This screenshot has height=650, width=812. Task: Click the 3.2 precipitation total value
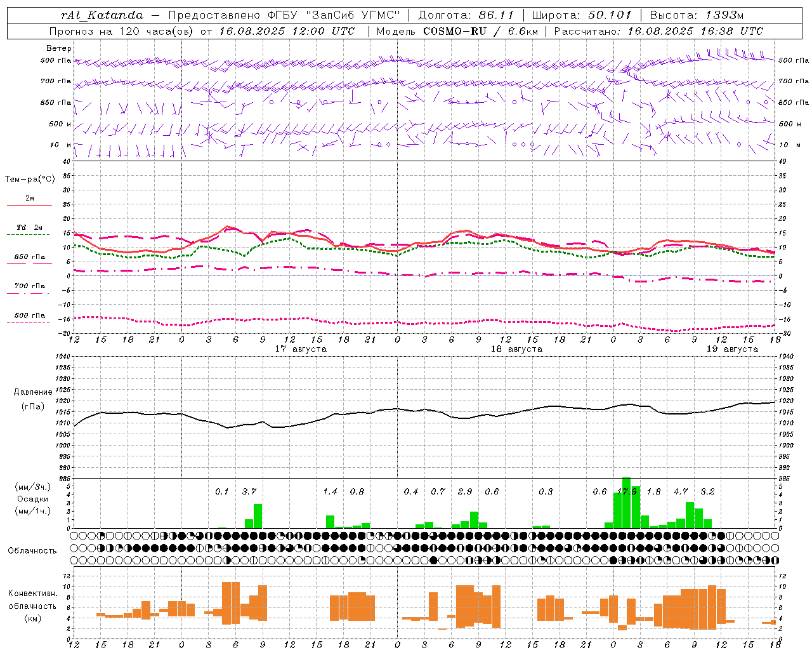[x=707, y=492]
